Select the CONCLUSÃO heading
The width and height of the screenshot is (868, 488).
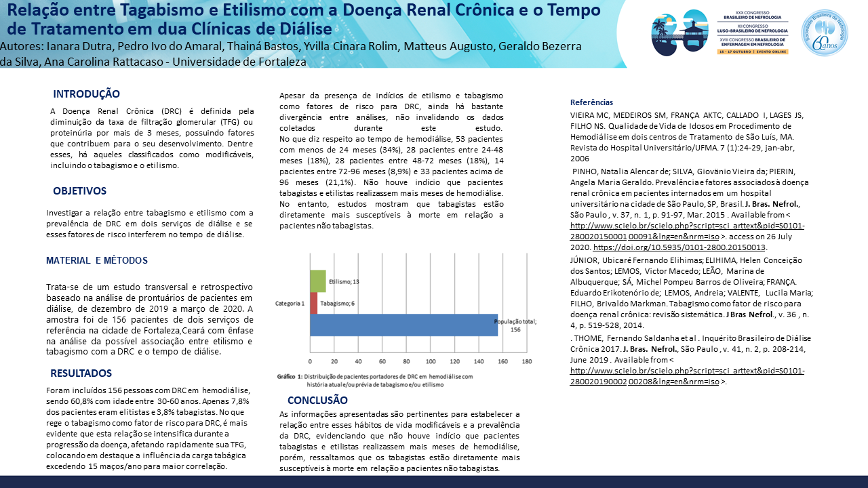[x=317, y=401]
